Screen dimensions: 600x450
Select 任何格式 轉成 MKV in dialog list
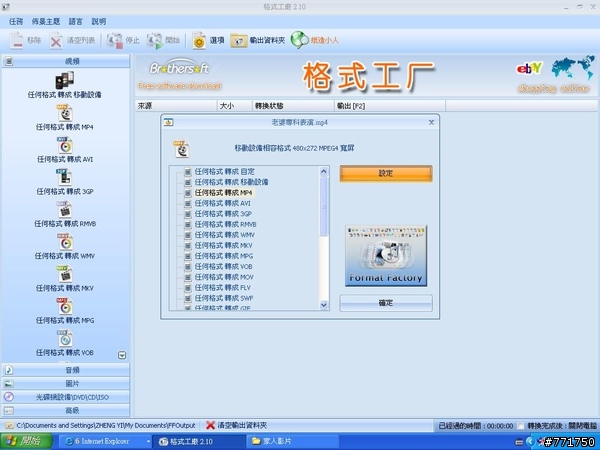[223, 245]
